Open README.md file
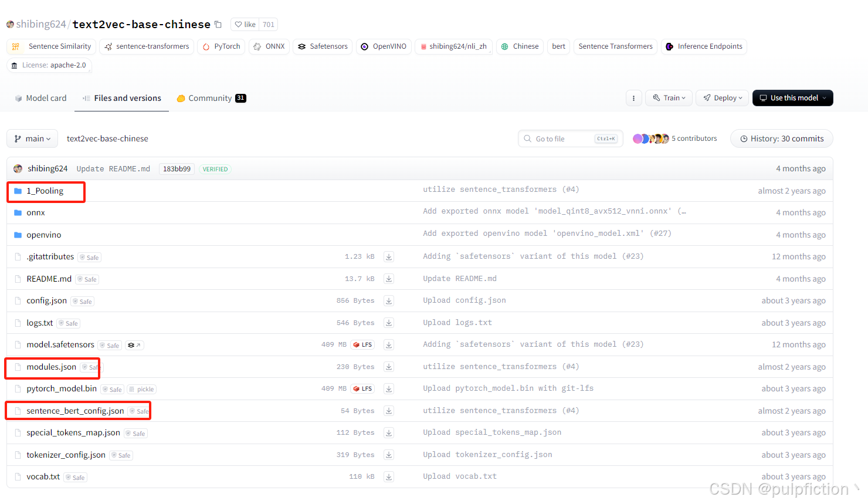Viewport: 868px width, 504px height. 49,279
